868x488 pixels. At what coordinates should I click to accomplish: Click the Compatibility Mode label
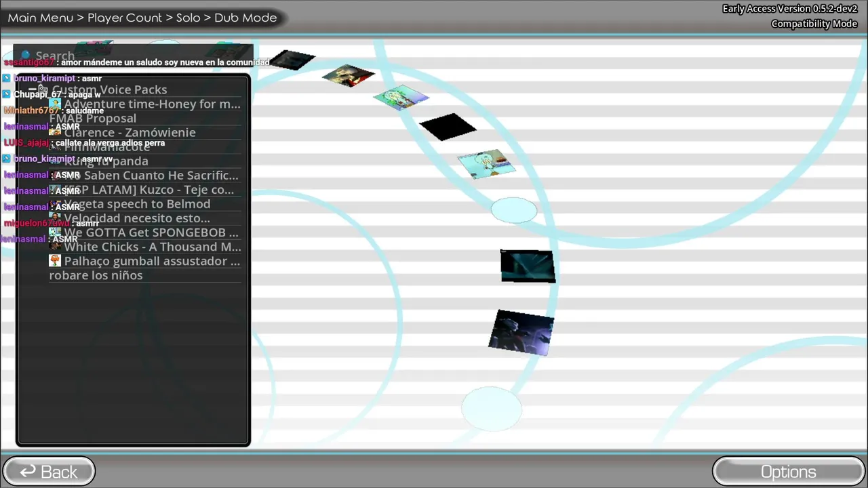coord(814,24)
